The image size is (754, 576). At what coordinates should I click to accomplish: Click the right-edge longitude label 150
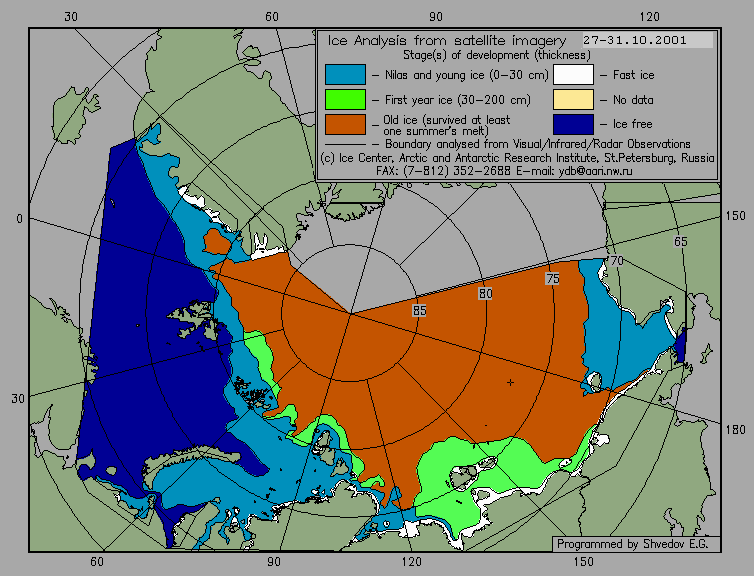[x=735, y=216]
